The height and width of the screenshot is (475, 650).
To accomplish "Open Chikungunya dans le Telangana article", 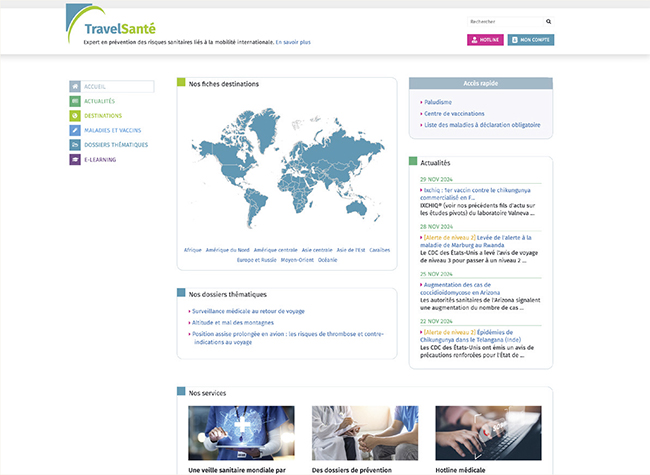I will click(x=471, y=336).
